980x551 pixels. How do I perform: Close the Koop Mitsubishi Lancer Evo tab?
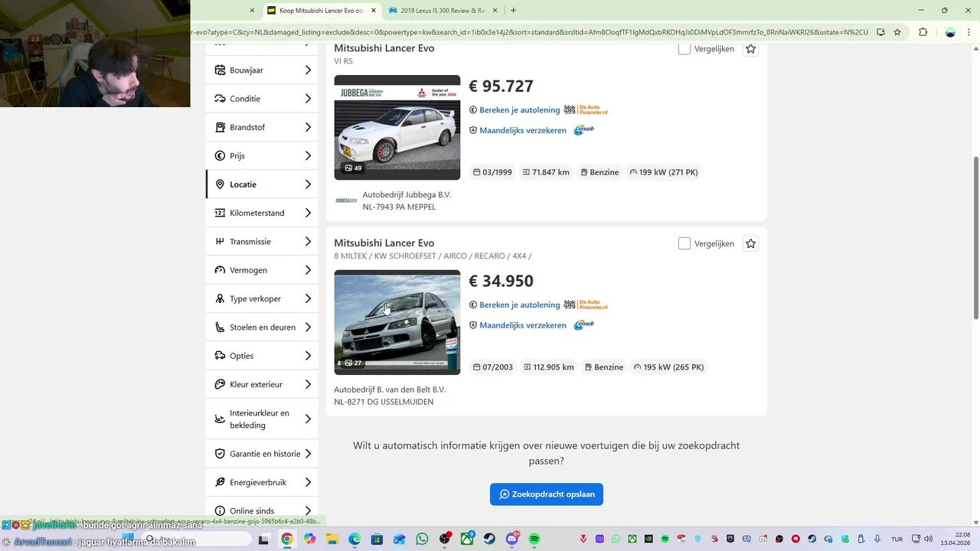tap(374, 11)
